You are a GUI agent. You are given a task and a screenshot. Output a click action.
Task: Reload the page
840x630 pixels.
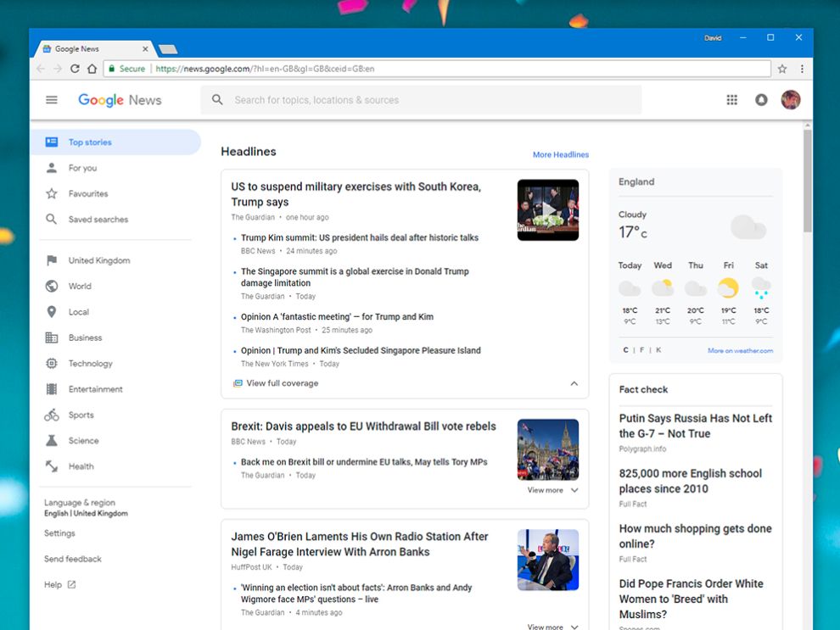[75, 69]
